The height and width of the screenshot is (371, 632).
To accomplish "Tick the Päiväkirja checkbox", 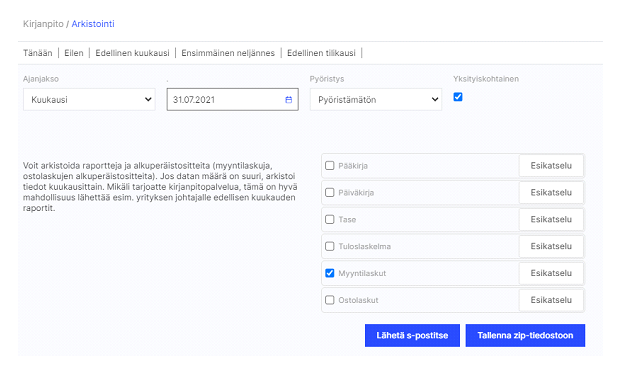I will 330,192.
